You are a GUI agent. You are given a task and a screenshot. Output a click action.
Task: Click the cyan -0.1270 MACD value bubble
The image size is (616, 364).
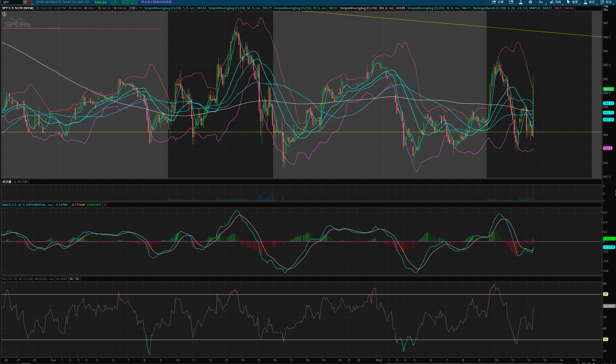(x=609, y=247)
